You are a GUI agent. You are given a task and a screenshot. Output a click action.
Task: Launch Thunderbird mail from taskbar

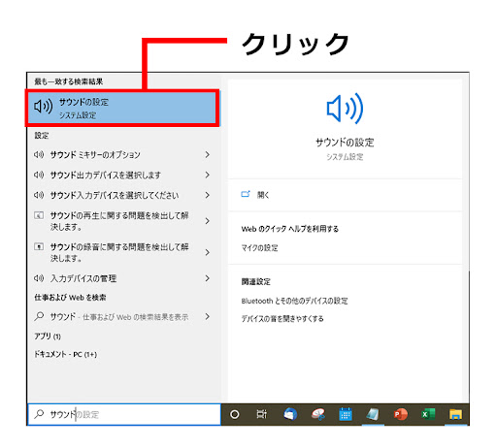[x=290, y=414]
